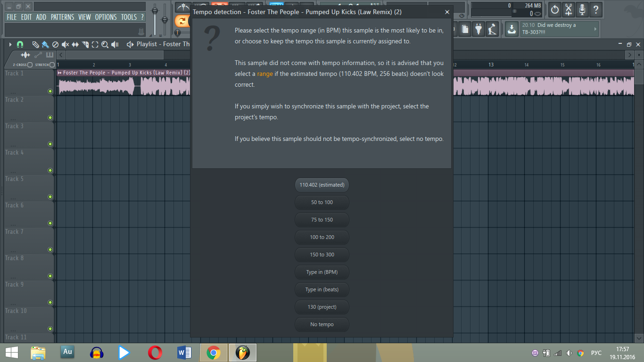Switch playlist focus to audio clips
This screenshot has height=362, width=644.
tap(25, 55)
